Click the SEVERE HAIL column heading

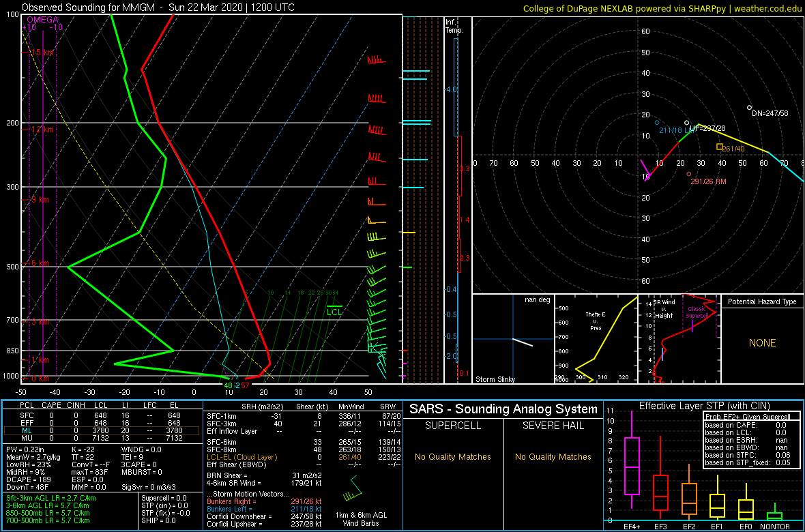[553, 426]
